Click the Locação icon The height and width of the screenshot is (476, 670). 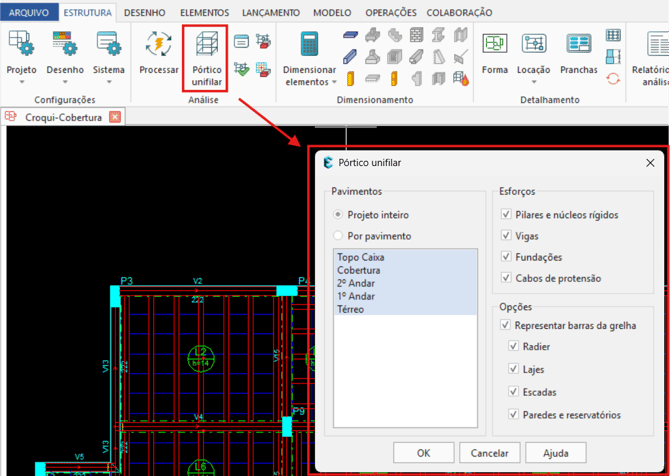click(x=534, y=44)
